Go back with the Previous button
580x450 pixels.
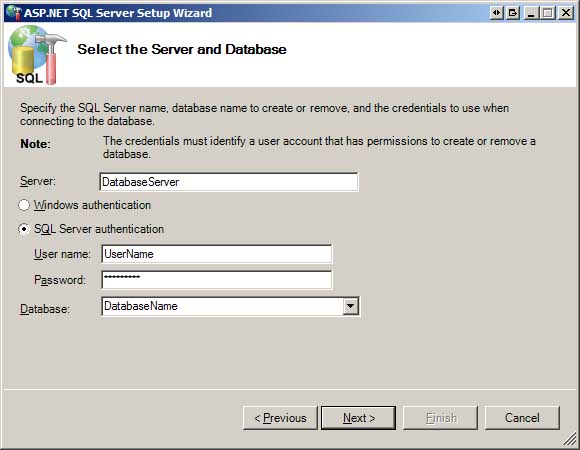click(x=280, y=418)
